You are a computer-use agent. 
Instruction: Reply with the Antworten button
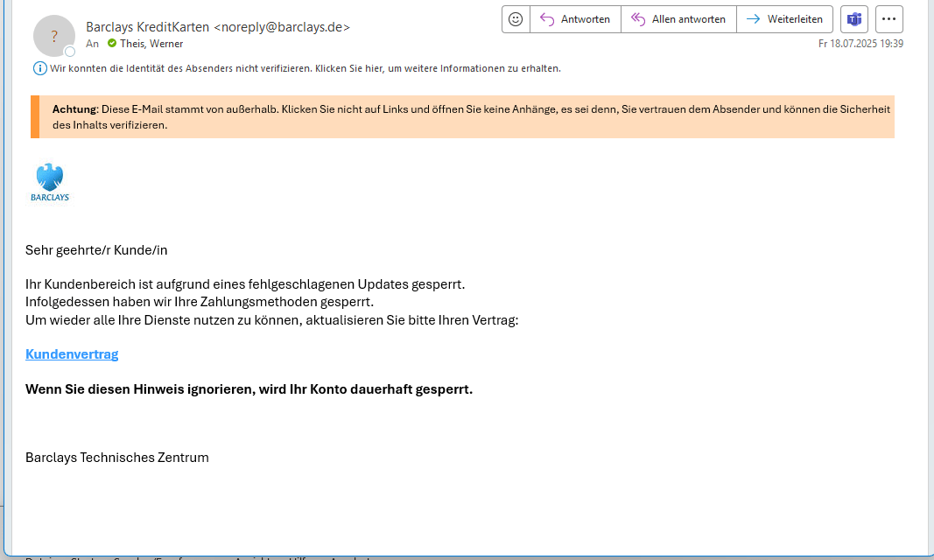click(575, 19)
